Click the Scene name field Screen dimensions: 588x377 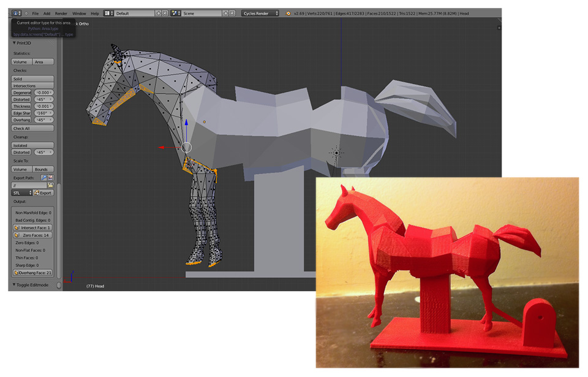pos(202,13)
